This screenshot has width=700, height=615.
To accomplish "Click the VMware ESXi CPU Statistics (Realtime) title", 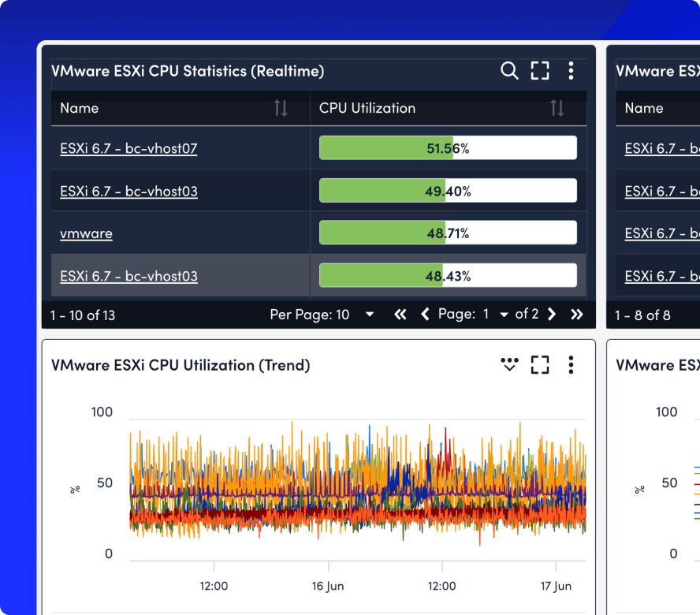I will [188, 71].
